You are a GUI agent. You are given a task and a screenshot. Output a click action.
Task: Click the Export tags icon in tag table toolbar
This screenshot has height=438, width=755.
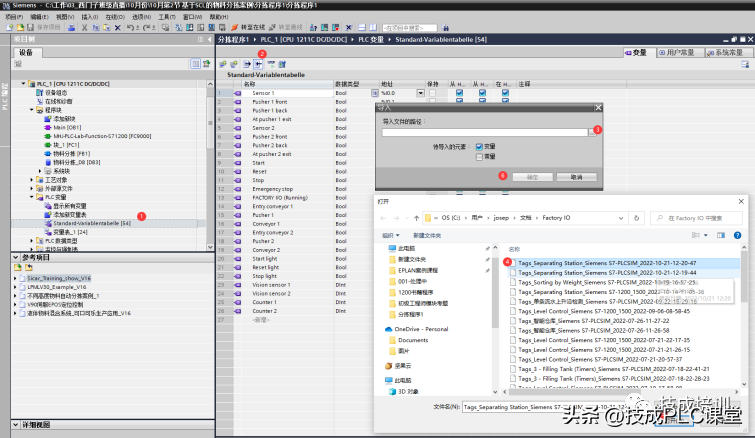(x=247, y=64)
